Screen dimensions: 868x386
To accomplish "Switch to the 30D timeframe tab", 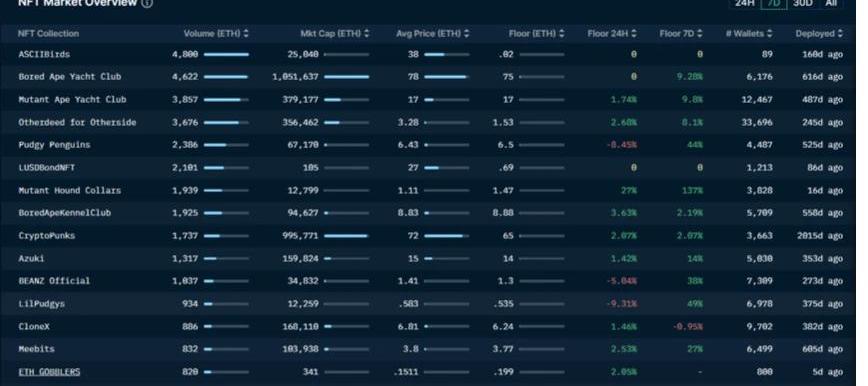I will pos(802,3).
